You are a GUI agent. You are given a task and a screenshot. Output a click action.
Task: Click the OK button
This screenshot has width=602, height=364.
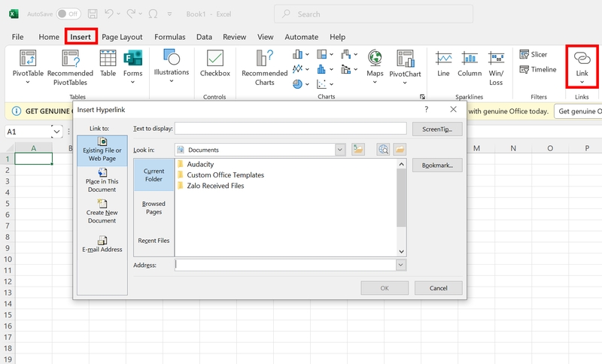(x=385, y=288)
